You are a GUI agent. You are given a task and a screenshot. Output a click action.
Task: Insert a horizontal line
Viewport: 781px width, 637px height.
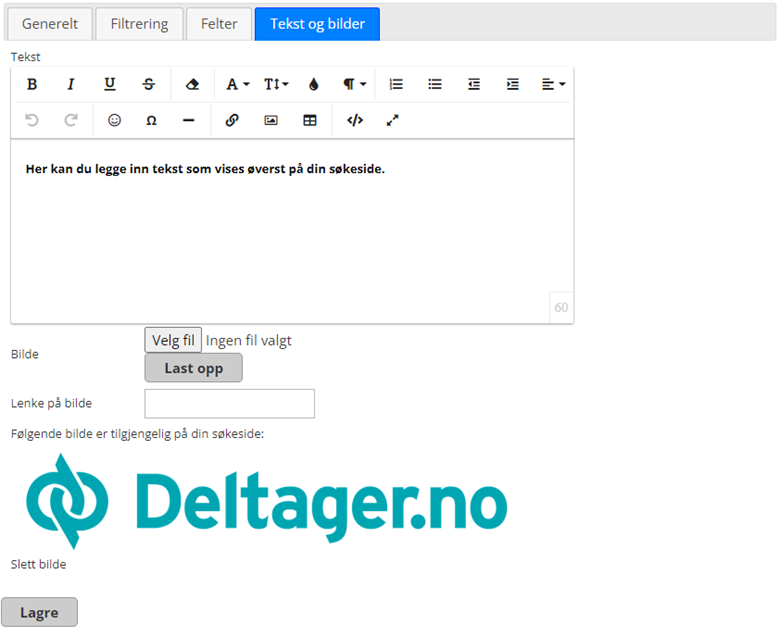click(x=188, y=120)
